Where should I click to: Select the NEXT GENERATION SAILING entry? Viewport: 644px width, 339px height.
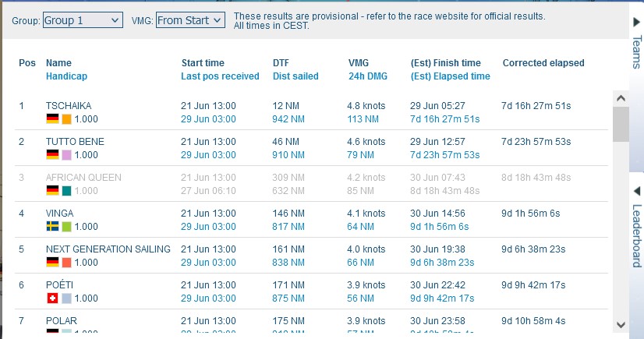tap(108, 249)
